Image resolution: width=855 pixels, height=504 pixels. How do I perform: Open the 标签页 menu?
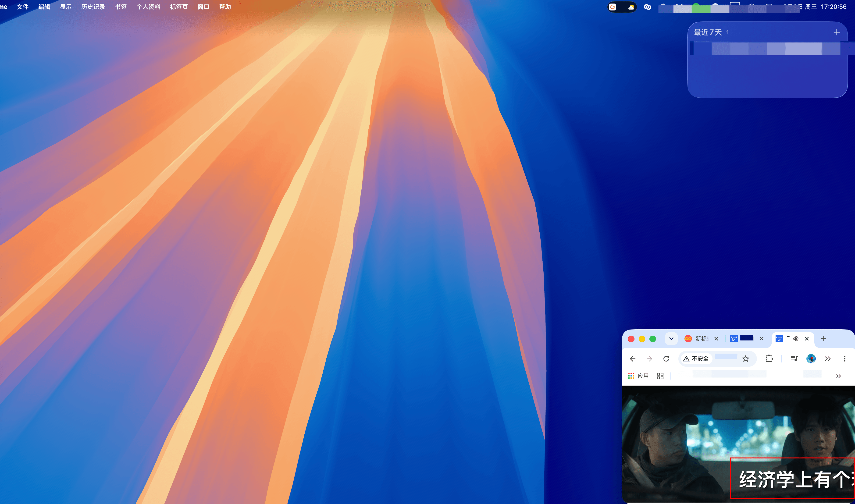[179, 7]
